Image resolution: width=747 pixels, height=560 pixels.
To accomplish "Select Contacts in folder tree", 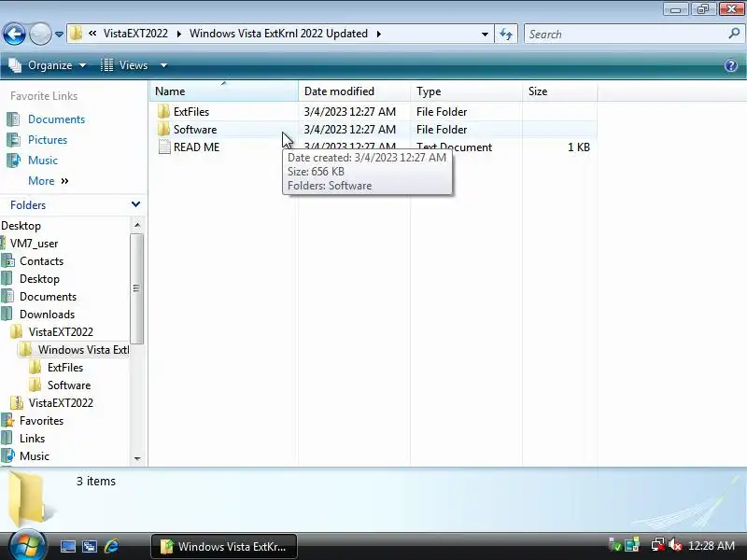I will (41, 261).
